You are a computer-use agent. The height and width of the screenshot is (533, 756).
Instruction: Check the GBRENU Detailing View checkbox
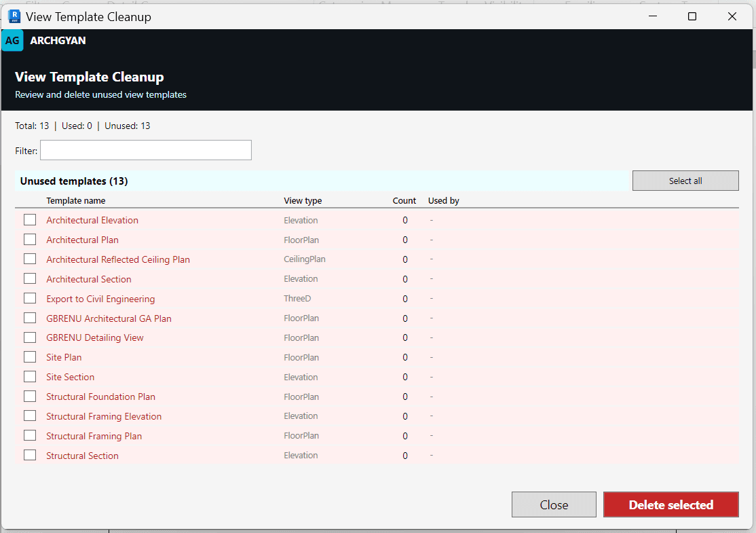pyautogui.click(x=30, y=337)
